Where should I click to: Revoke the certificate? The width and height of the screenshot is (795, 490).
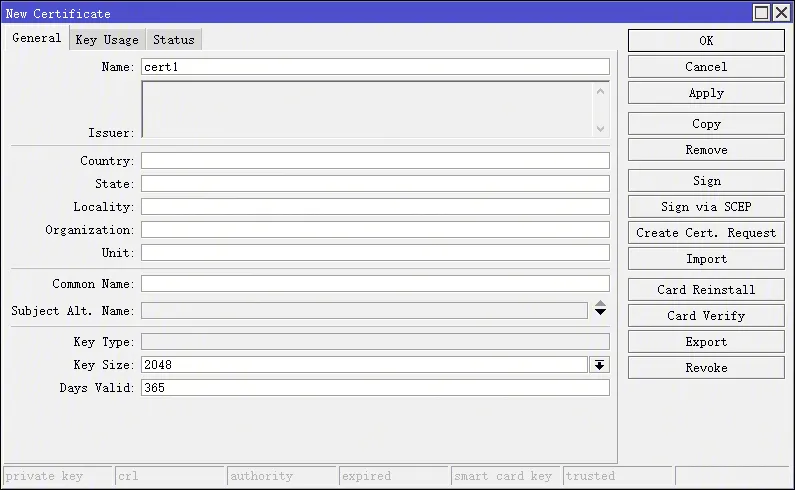pyautogui.click(x=706, y=368)
